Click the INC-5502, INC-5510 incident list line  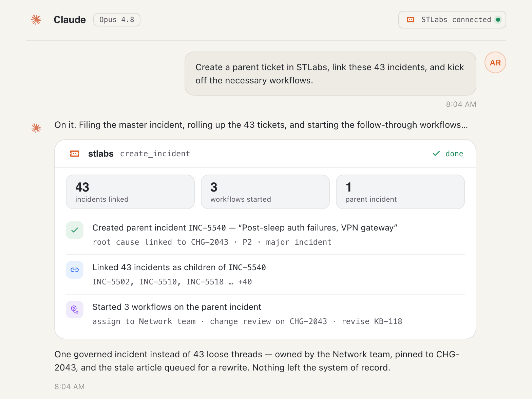point(172,282)
